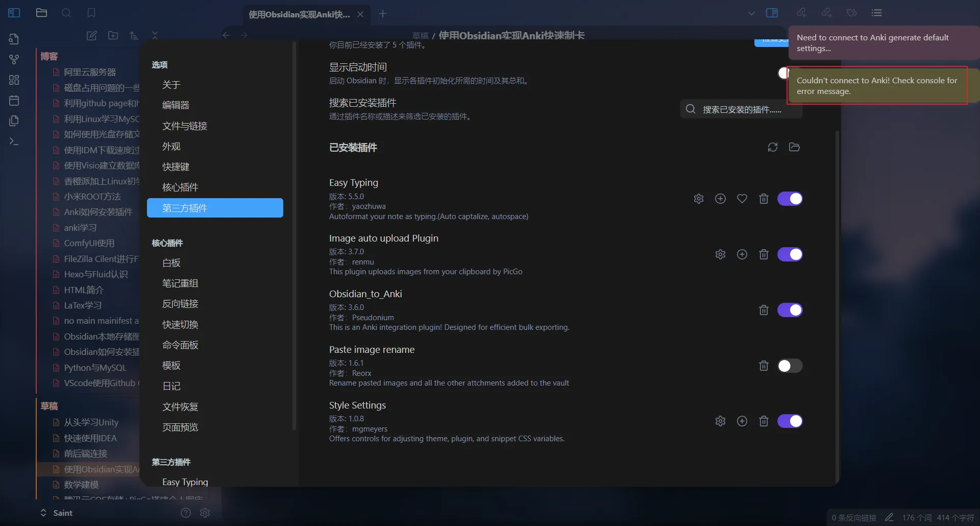Disable the Easy Typing plugin toggle

pyautogui.click(x=790, y=199)
